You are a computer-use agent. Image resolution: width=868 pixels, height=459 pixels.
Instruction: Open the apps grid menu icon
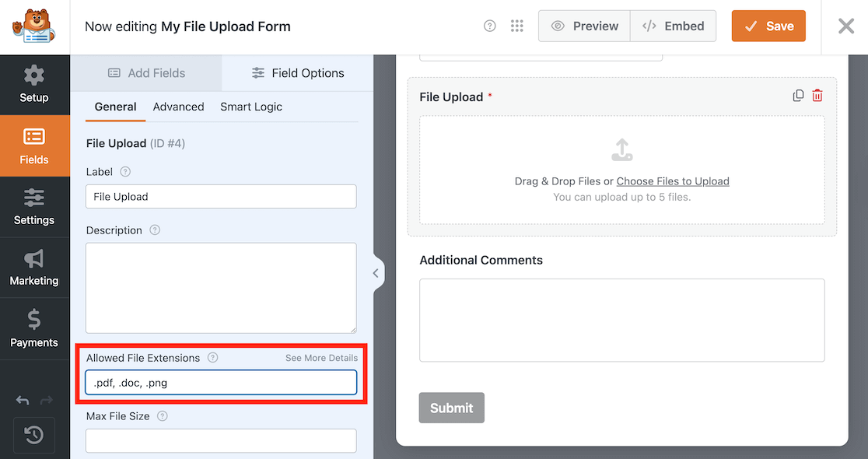(517, 26)
